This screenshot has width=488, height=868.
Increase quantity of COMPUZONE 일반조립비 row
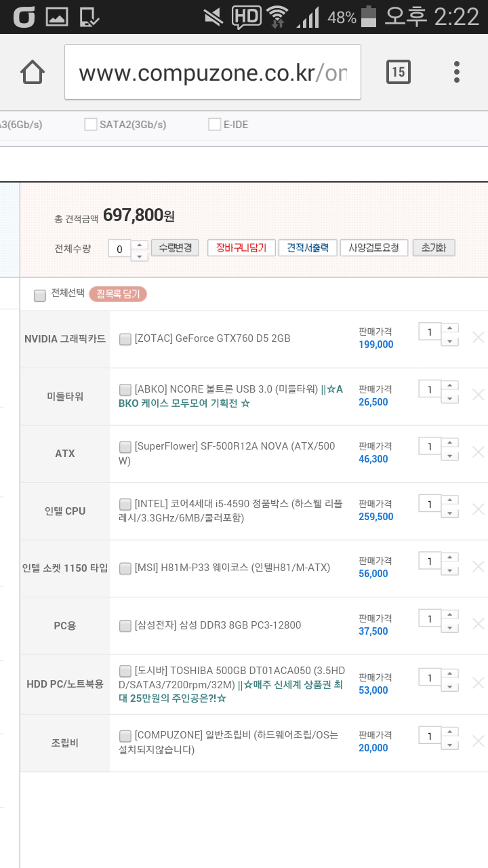pyautogui.click(x=449, y=731)
